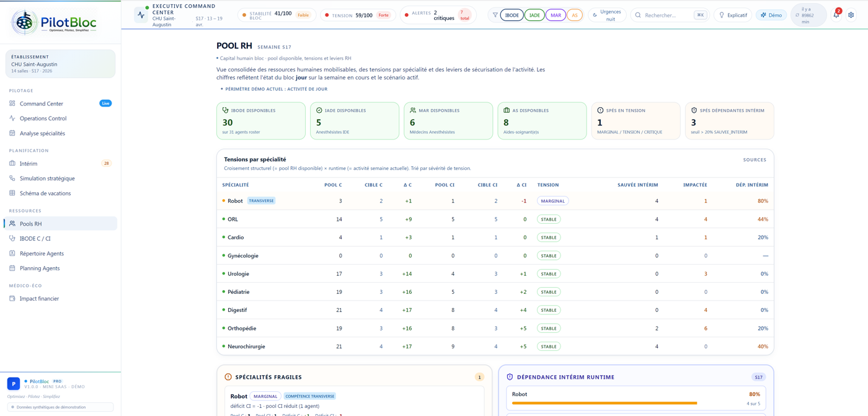
Task: Click the Dépendance intérim runtime shield icon
Action: 510,377
